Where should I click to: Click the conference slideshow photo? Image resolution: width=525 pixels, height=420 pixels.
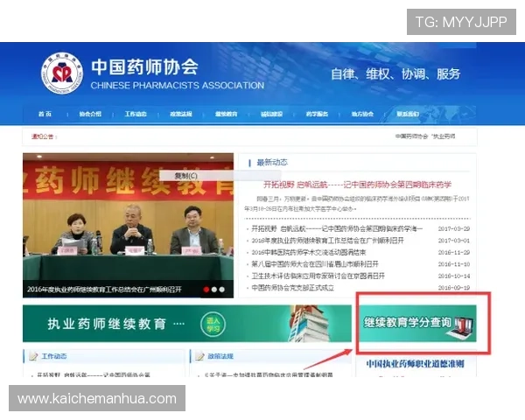click(x=129, y=225)
